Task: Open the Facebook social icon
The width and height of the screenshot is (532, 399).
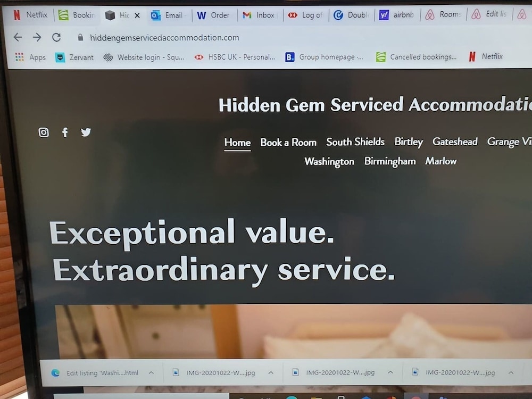Action: (65, 132)
